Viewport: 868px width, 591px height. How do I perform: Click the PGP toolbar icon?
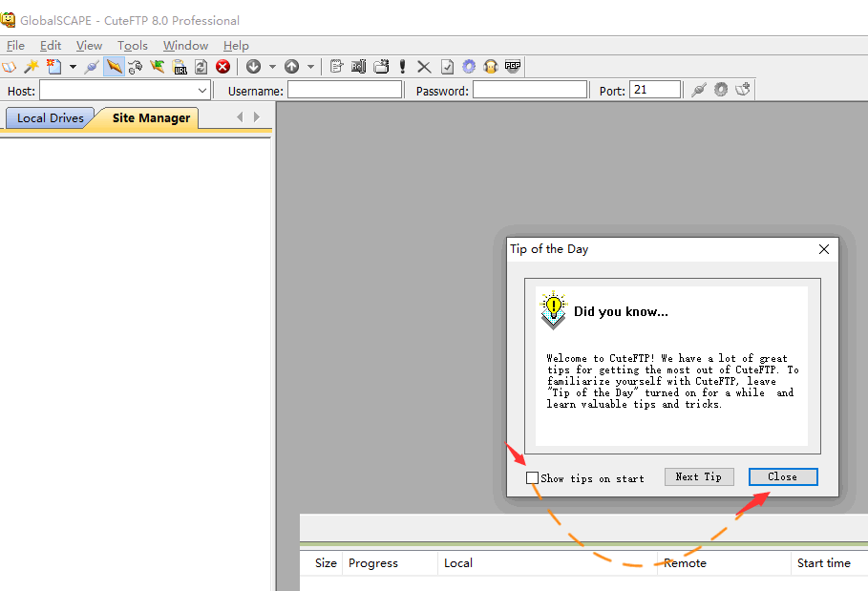coord(512,67)
